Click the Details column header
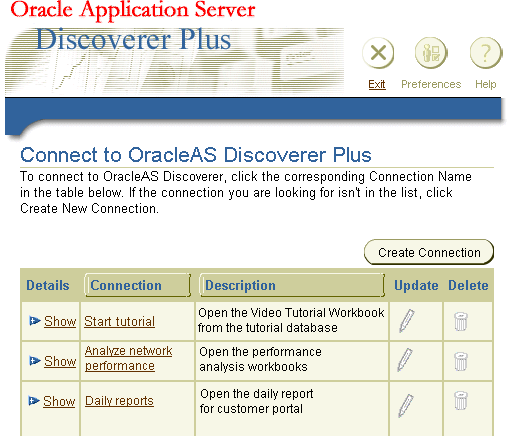This screenshot has width=508, height=436. pos(48,285)
